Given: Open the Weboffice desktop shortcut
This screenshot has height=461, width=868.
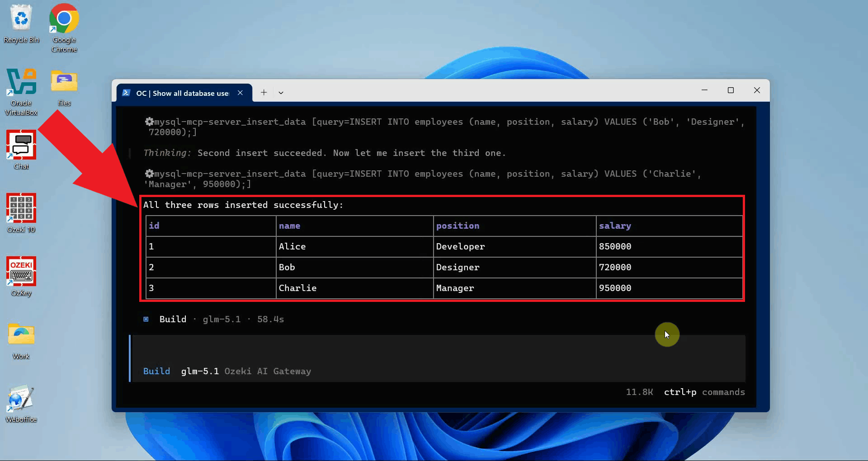Looking at the screenshot, I should point(21,403).
